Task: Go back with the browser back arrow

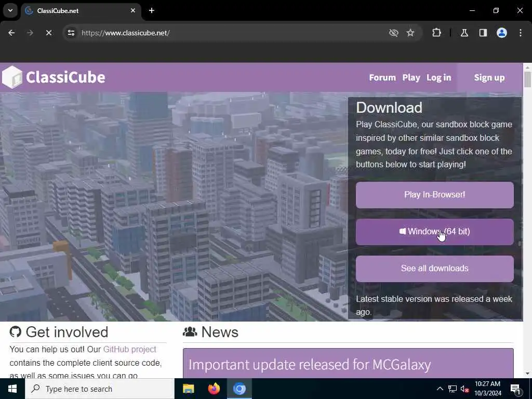Action: coord(11,33)
